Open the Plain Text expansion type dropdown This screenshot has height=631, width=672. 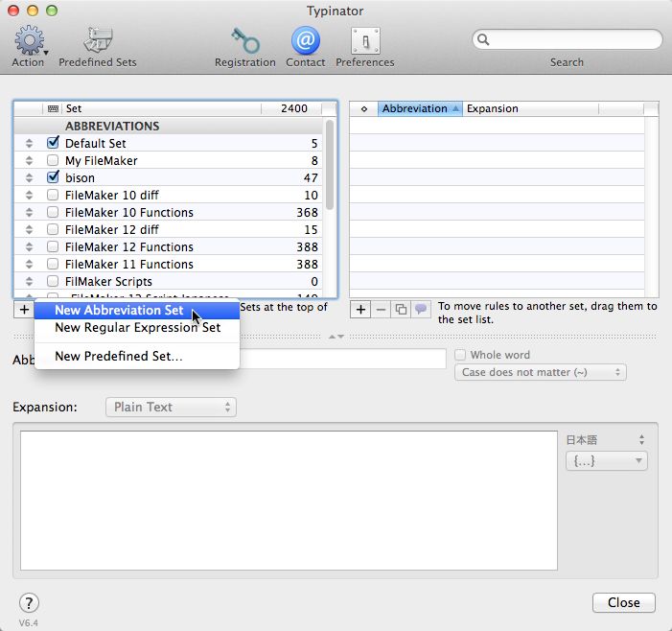pyautogui.click(x=171, y=407)
